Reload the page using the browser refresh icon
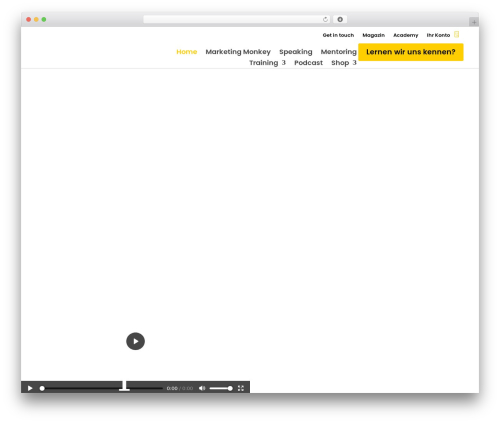This screenshot has height=423, width=500. pyautogui.click(x=325, y=19)
